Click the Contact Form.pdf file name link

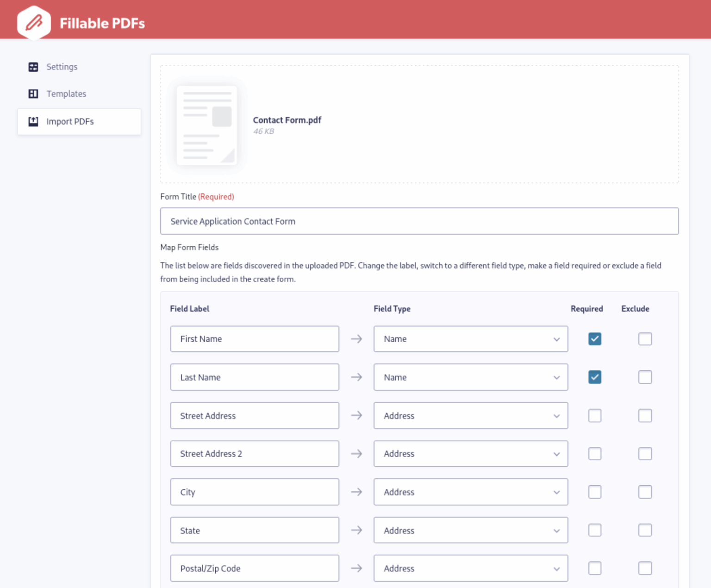[x=287, y=119]
